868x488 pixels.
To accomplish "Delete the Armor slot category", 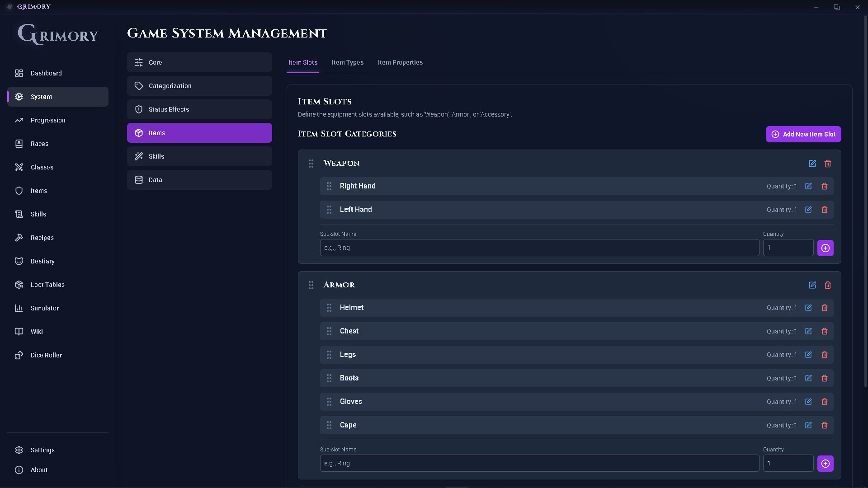I will [828, 285].
